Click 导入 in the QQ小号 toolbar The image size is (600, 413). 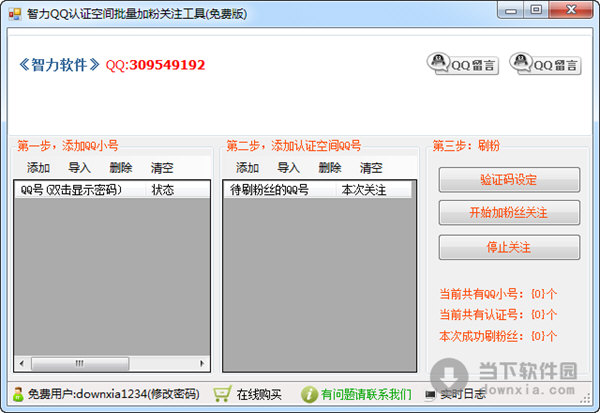[x=79, y=168]
